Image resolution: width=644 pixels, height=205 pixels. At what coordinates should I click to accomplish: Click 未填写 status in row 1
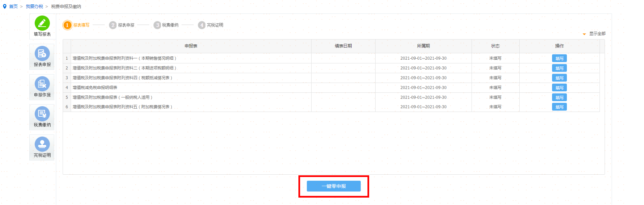[495, 58]
